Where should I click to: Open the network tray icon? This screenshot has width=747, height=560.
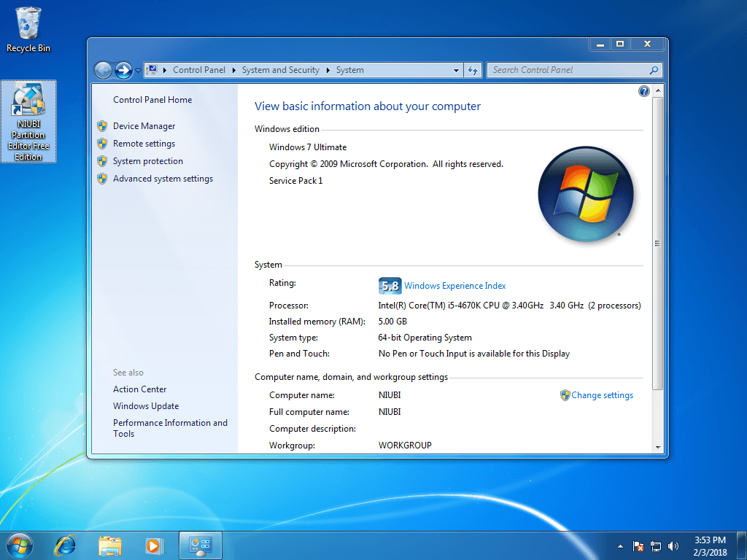[656, 546]
